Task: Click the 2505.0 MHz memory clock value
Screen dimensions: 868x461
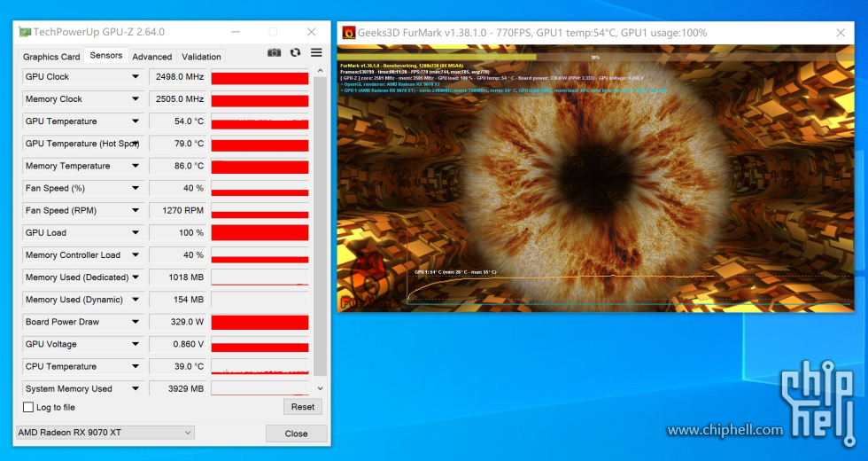Action: [178, 98]
